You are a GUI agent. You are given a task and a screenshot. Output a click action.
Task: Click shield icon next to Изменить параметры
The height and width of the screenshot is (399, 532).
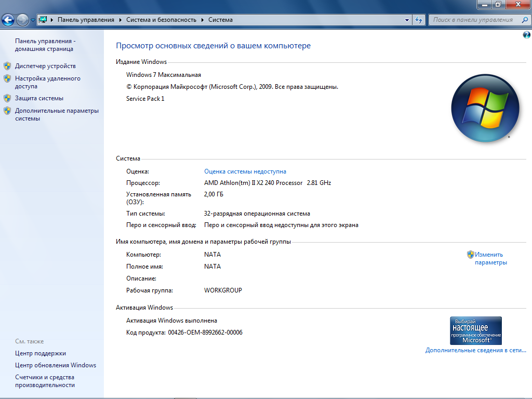[x=470, y=255]
